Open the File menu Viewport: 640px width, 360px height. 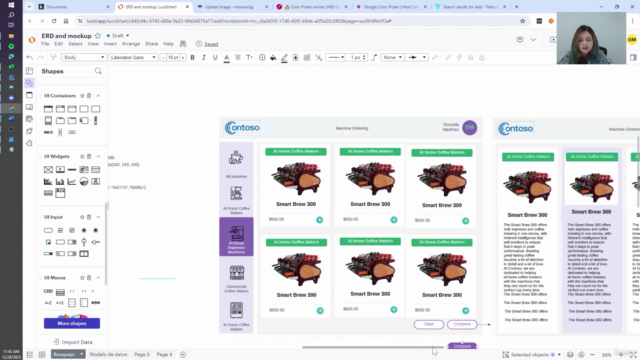pyautogui.click(x=45, y=44)
